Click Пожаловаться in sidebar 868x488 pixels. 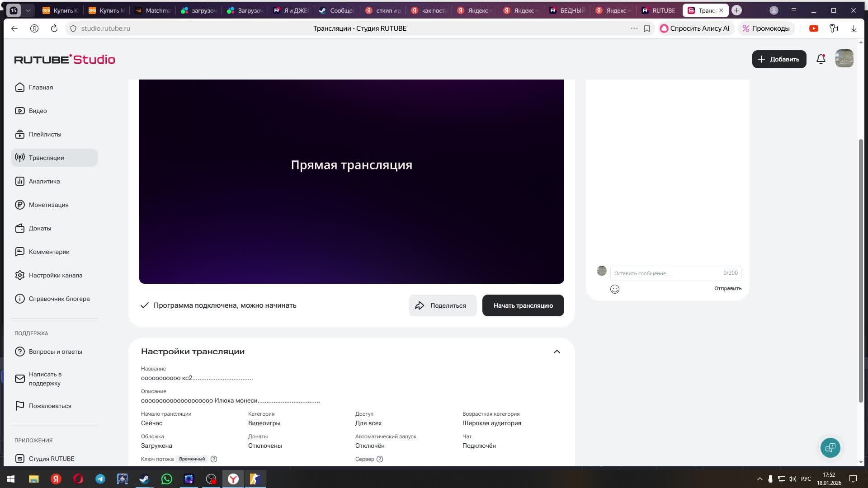coord(54,406)
